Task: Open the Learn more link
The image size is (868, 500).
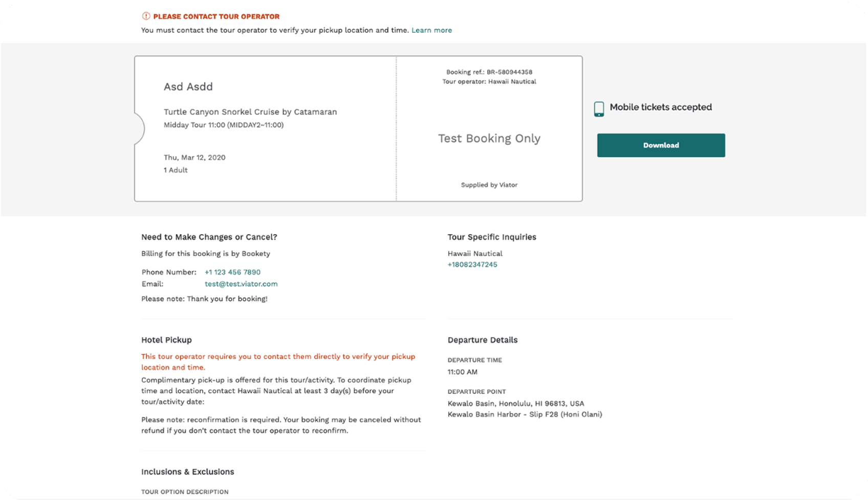Action: click(x=431, y=30)
